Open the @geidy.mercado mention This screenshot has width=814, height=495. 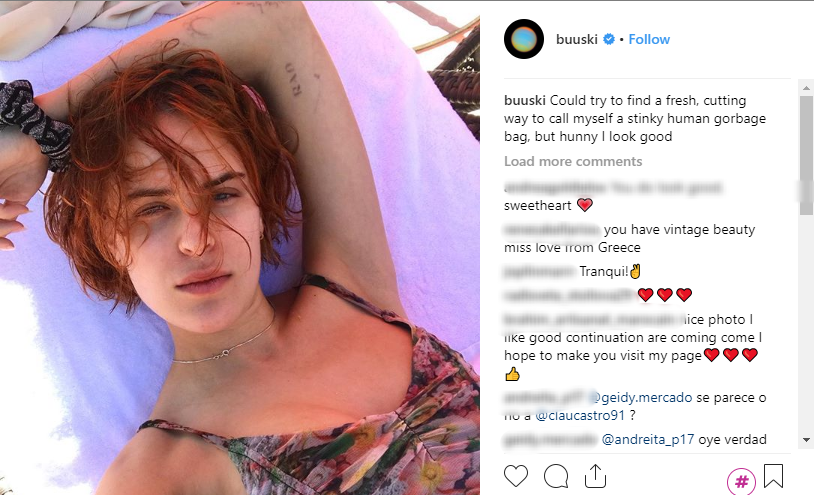tap(646, 397)
